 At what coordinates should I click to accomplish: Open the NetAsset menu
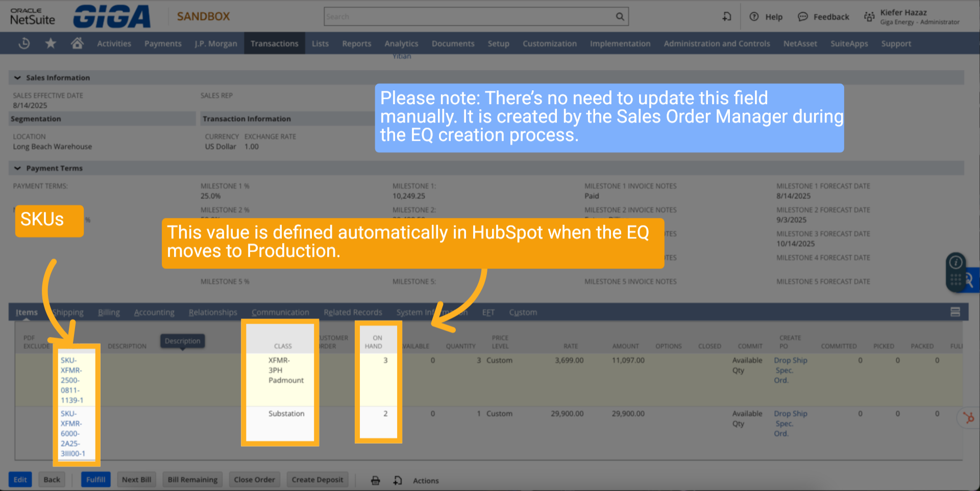[800, 43]
